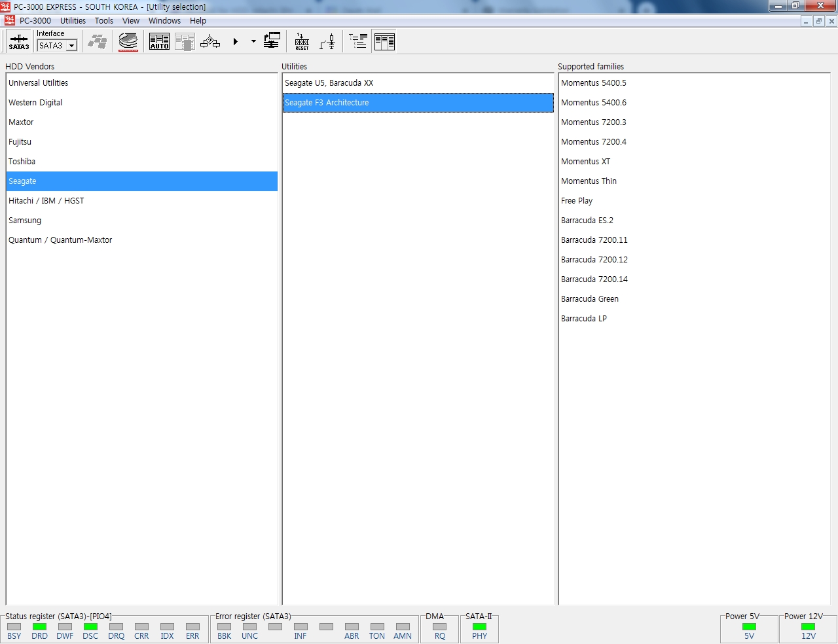
Task: Click Barracuda 7200.12 family
Action: pyautogui.click(x=695, y=260)
